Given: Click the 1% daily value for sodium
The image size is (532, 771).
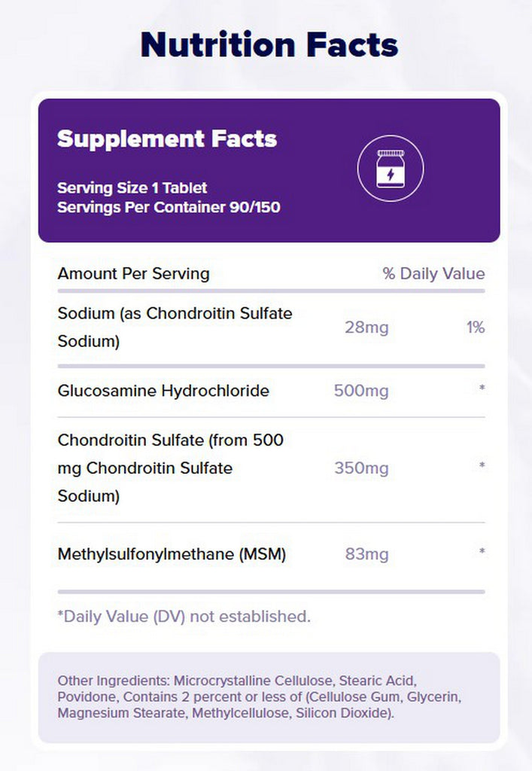Looking at the screenshot, I should coord(475,328).
